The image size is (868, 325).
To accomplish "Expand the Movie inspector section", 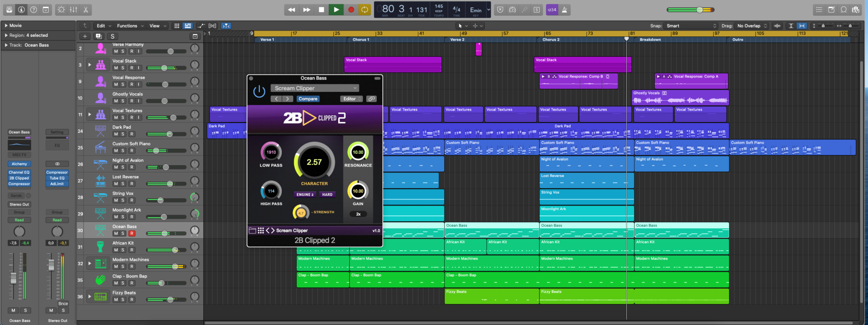I will coord(6,25).
